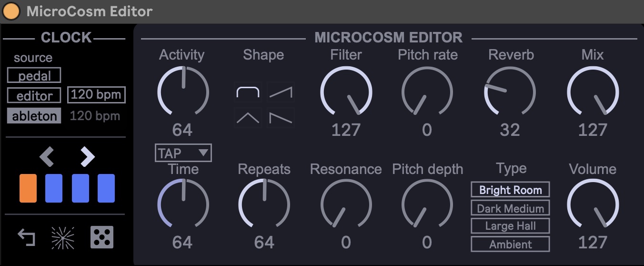This screenshot has height=266, width=644.
Task: Select the triangle peak shape icon
Action: 248,117
